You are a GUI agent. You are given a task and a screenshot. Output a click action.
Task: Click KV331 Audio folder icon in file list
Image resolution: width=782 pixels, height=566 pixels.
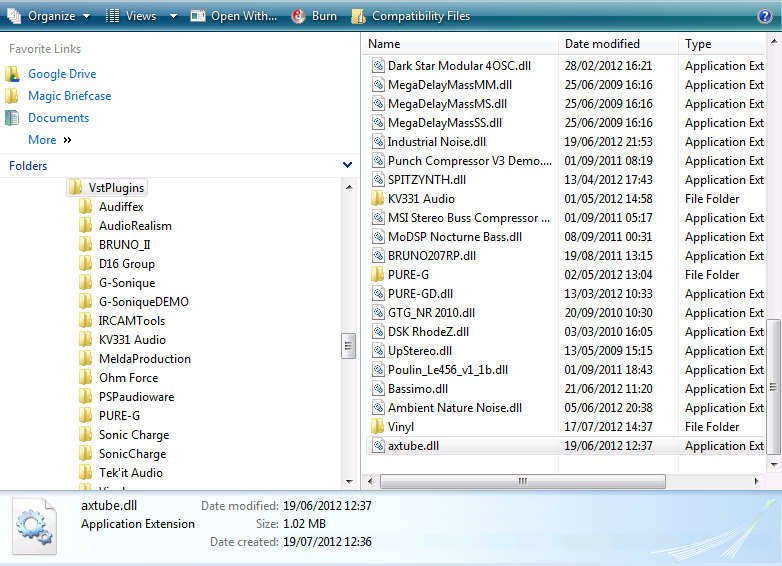click(378, 198)
